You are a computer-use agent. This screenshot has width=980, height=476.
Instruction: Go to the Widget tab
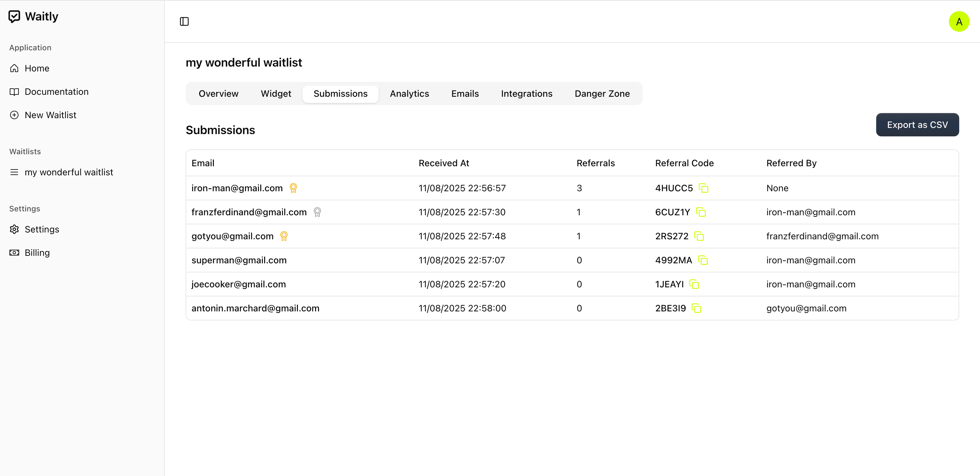276,94
